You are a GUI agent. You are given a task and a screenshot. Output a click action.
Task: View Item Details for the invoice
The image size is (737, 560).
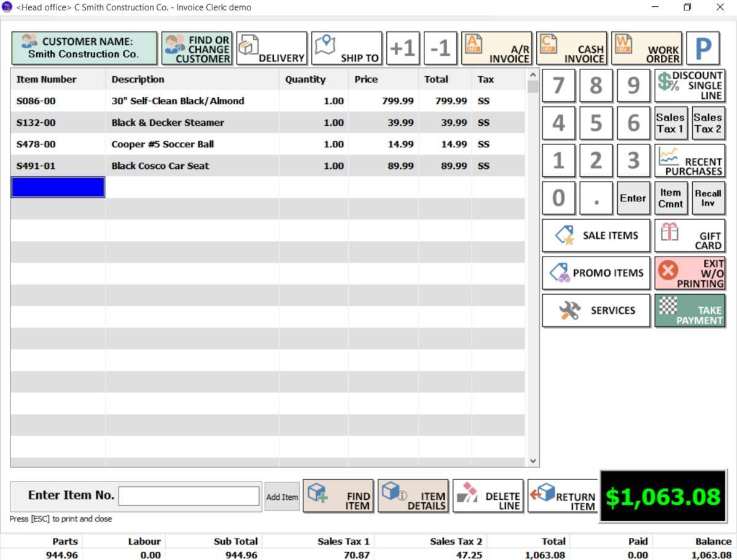pyautogui.click(x=413, y=496)
